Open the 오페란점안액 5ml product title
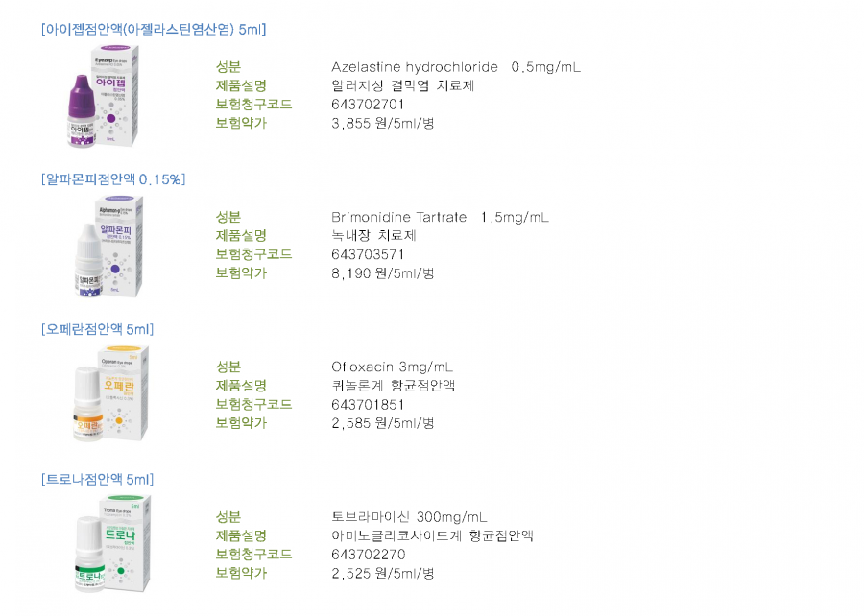Screen dimensions: 864x616 [98, 329]
